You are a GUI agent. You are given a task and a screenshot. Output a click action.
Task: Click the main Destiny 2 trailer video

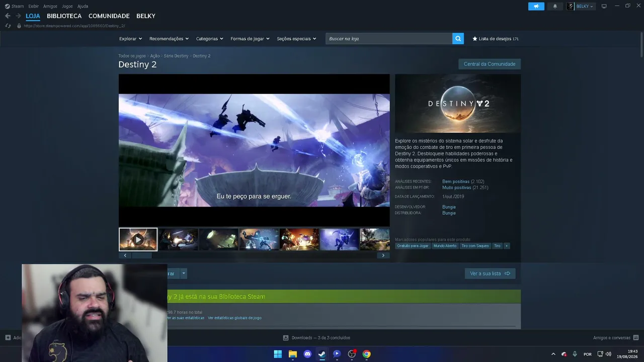point(254,150)
